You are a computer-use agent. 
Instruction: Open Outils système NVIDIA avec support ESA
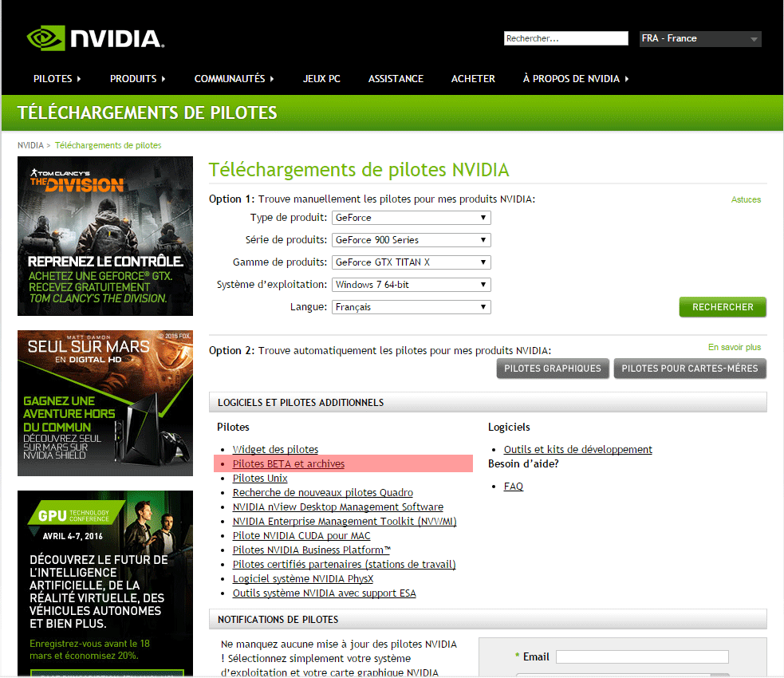324,593
